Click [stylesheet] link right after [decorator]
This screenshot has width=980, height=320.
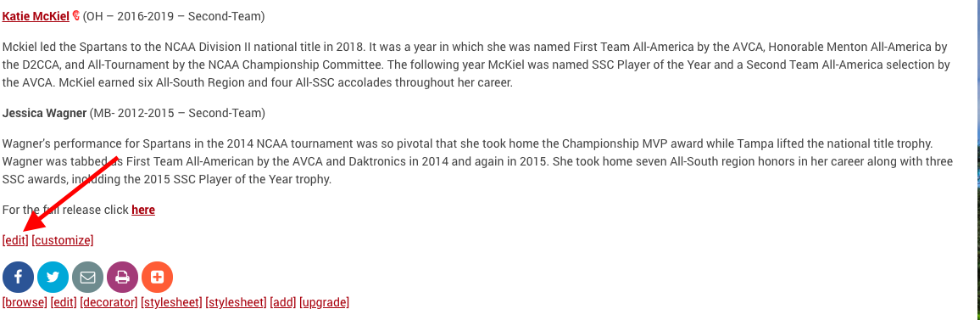tap(172, 302)
